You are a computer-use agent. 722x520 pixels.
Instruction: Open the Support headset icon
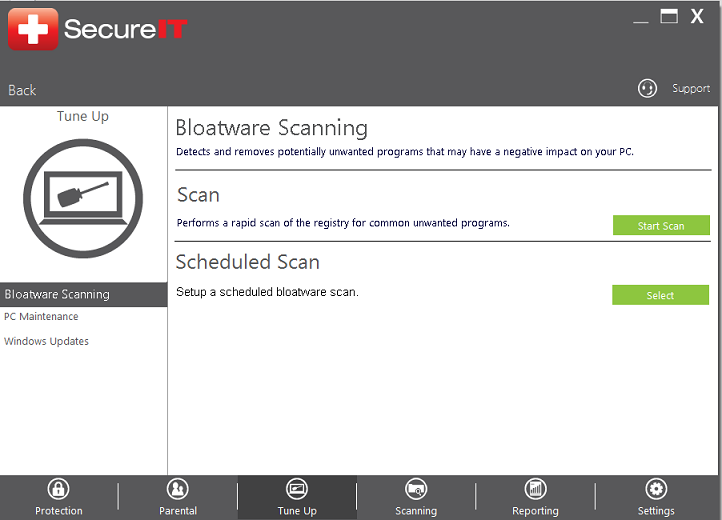click(647, 88)
